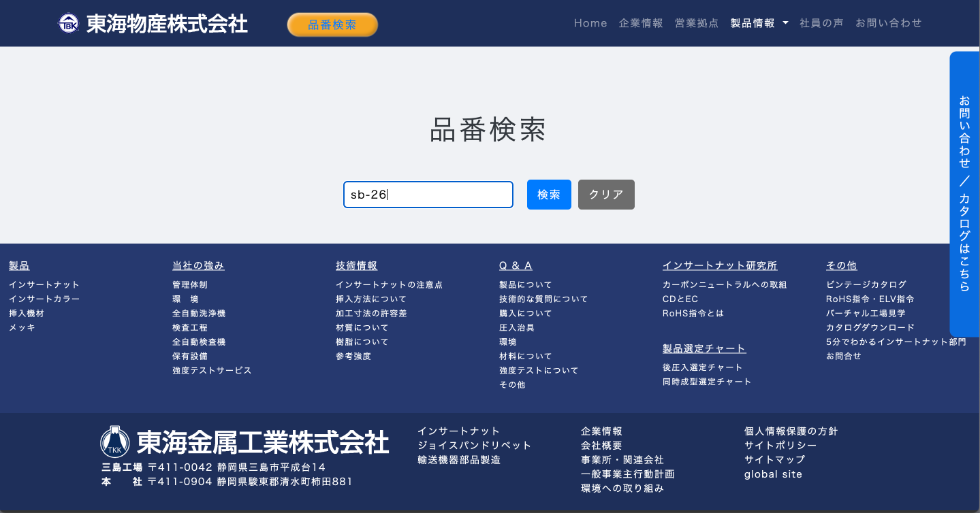980x513 pixels.
Task: Expand the 製品情報 dropdown menu
Action: [x=759, y=23]
